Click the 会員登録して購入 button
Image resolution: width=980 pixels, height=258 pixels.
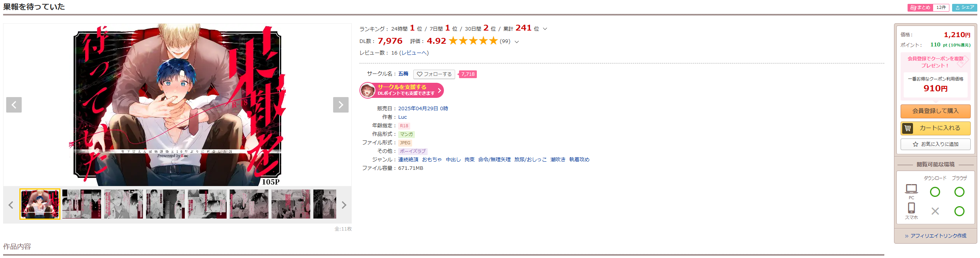click(935, 111)
